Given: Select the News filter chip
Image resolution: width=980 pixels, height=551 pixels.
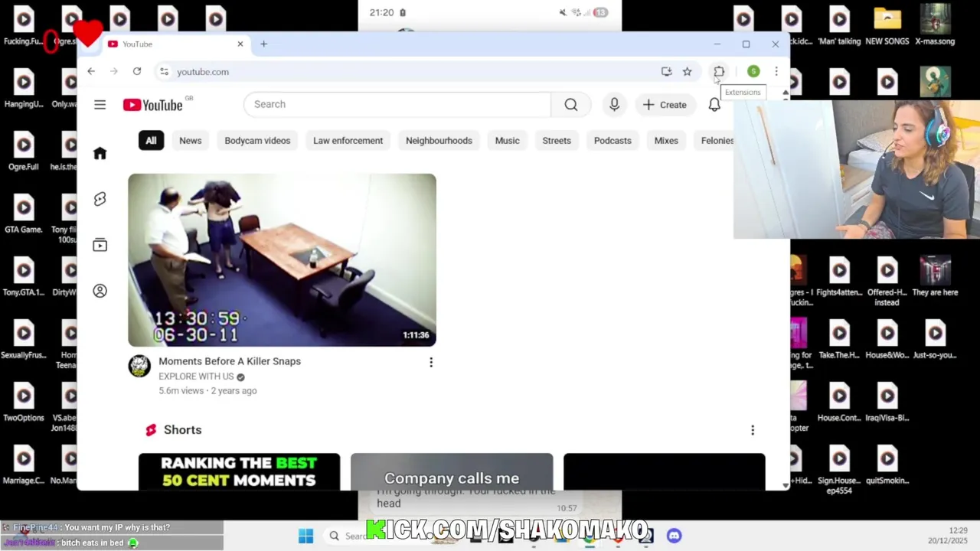Looking at the screenshot, I should click(190, 141).
